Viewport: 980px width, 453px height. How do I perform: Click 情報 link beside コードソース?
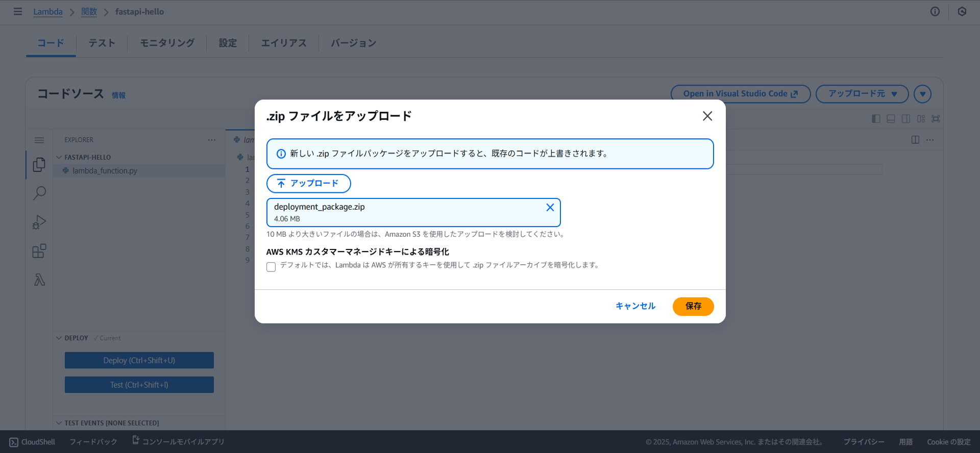(119, 95)
